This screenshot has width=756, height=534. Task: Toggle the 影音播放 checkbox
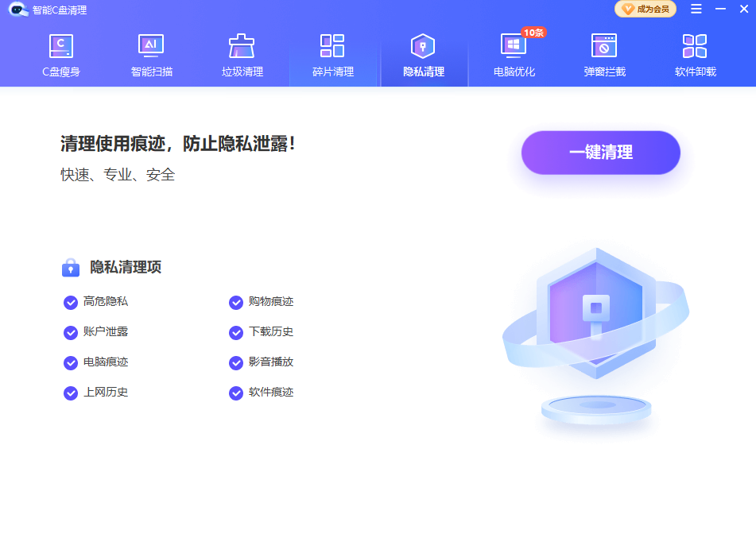pyautogui.click(x=236, y=362)
